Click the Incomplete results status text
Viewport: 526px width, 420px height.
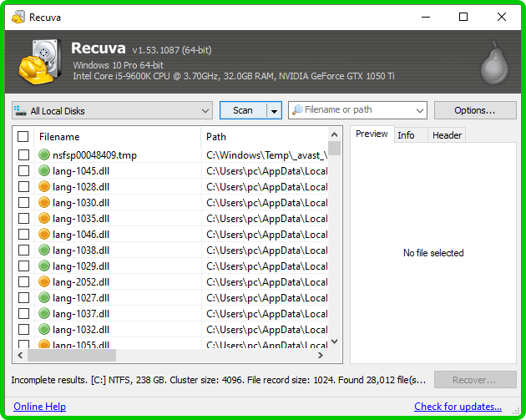pos(219,380)
